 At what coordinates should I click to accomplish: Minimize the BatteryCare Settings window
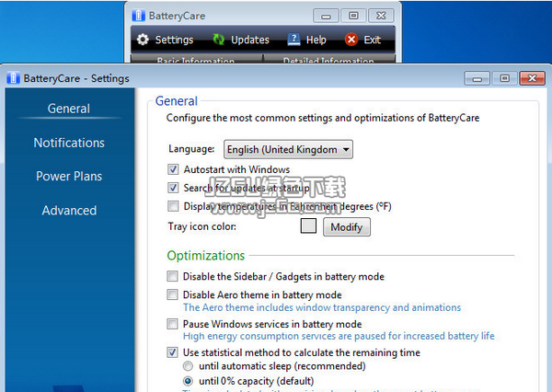coord(477,78)
